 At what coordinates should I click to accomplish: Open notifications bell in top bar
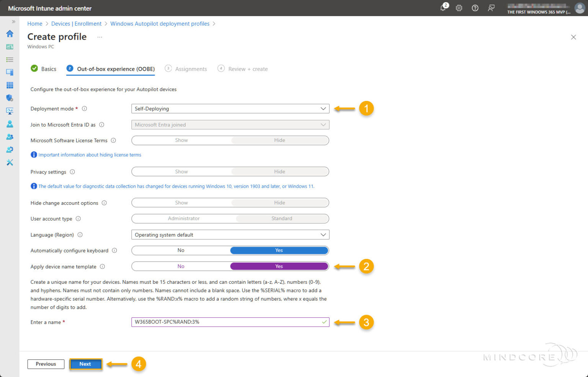443,8
